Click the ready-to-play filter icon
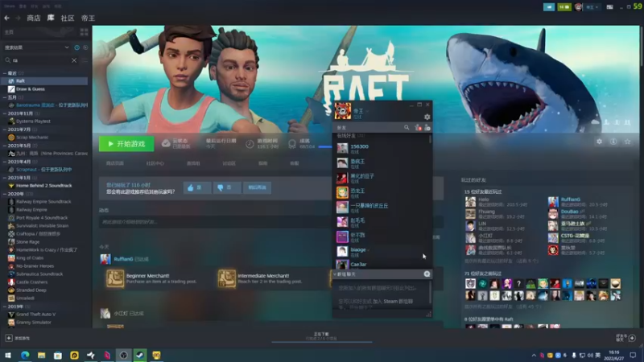Viewport: 644px width, 362px height. click(x=85, y=47)
